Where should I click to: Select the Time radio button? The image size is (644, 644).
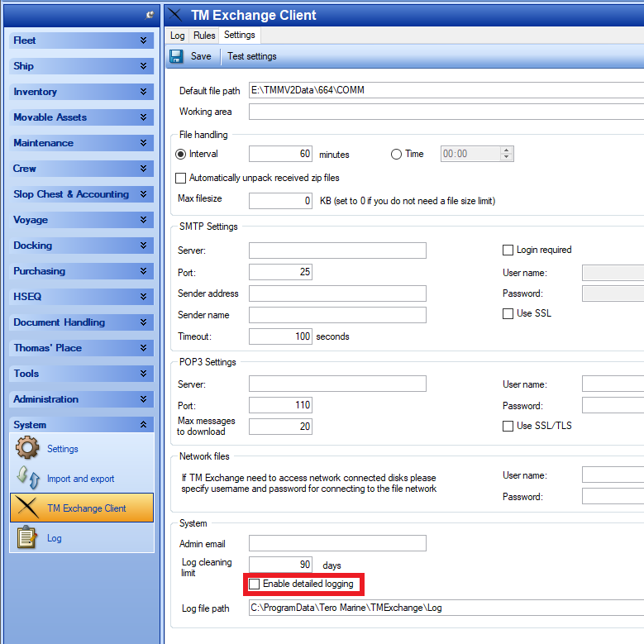point(396,154)
